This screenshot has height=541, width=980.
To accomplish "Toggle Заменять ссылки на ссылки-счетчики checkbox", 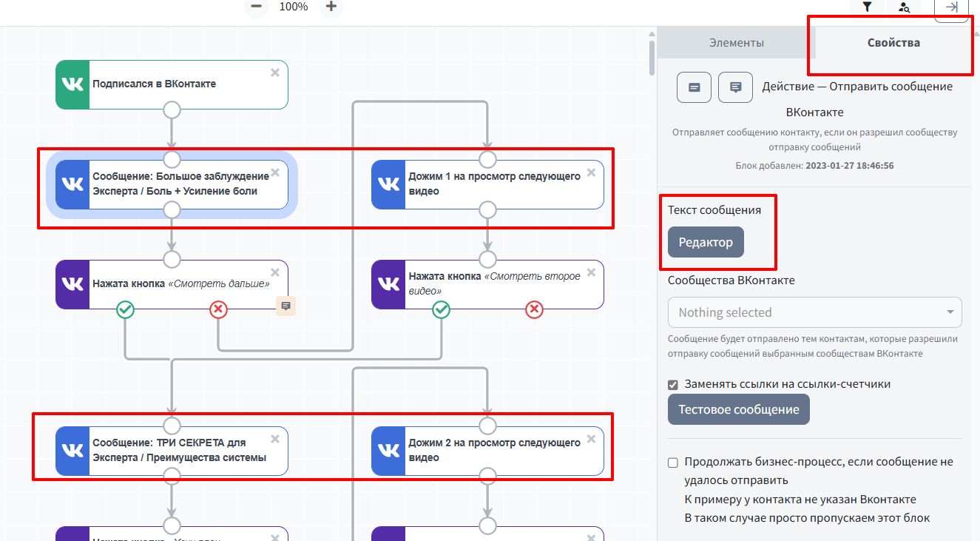I will (x=673, y=385).
